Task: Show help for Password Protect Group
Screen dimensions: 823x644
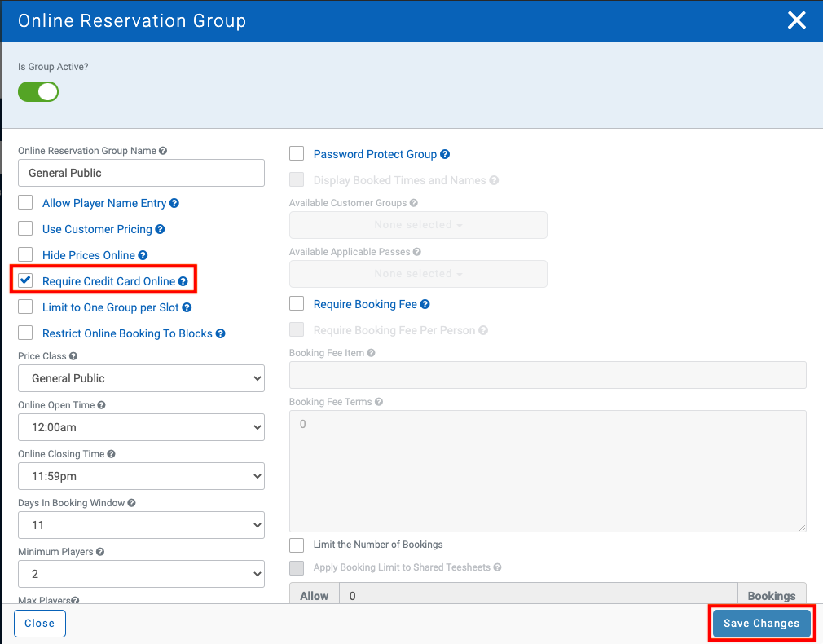Action: tap(445, 154)
